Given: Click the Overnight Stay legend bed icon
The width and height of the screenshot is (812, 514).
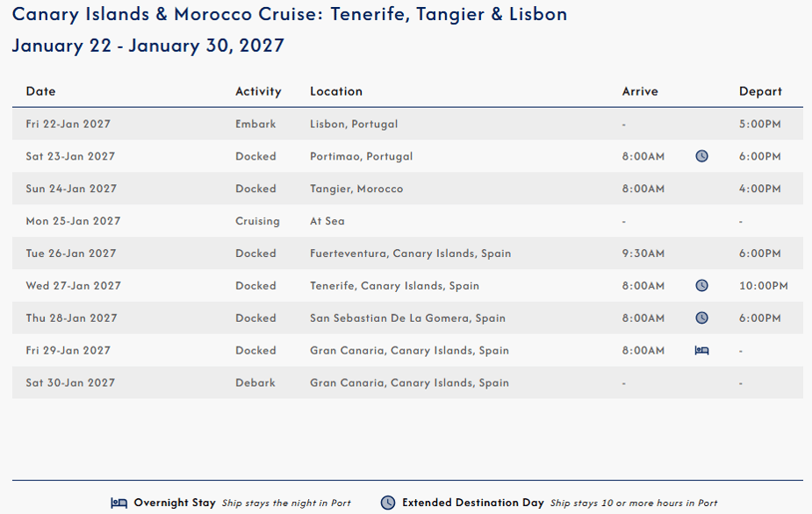Looking at the screenshot, I should pyautogui.click(x=119, y=503).
